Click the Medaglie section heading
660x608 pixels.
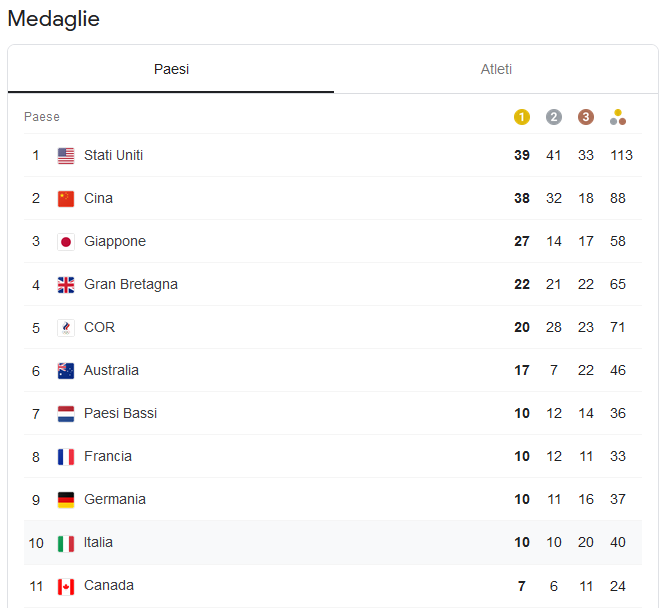53,19
